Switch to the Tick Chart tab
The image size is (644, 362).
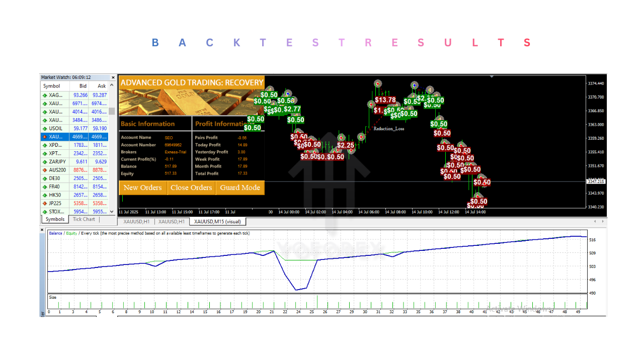pyautogui.click(x=84, y=219)
